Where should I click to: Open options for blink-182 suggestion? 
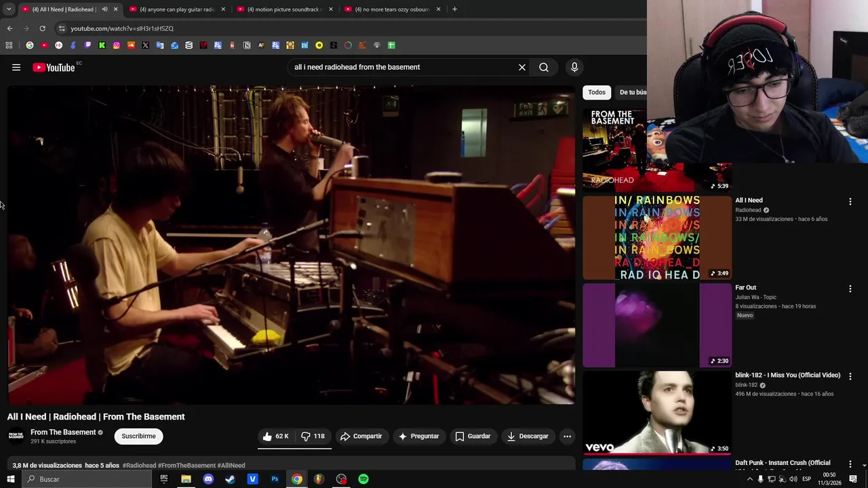850,376
